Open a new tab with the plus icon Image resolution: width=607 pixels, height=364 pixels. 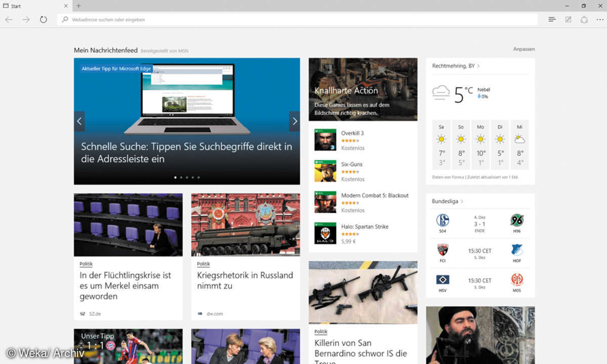pos(78,6)
